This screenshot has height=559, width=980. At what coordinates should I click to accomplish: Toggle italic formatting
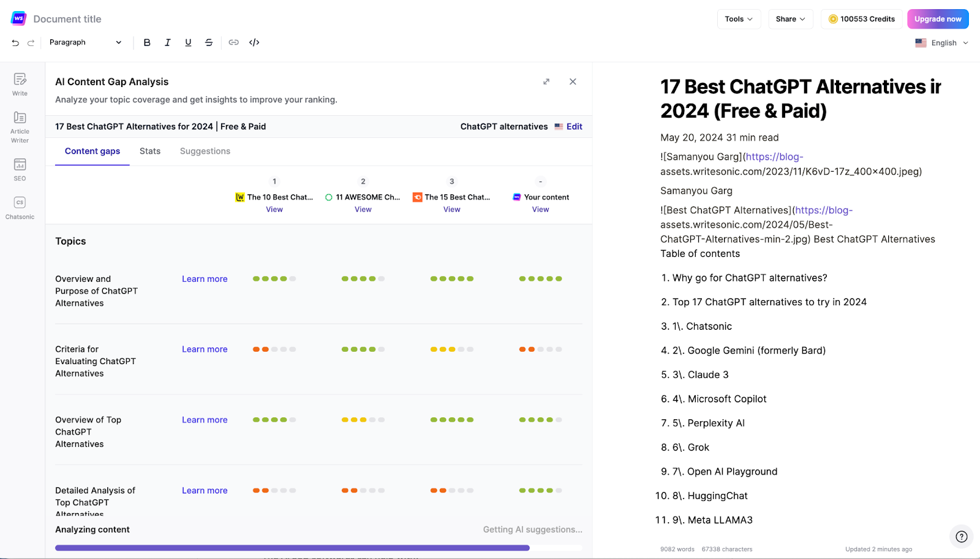167,42
